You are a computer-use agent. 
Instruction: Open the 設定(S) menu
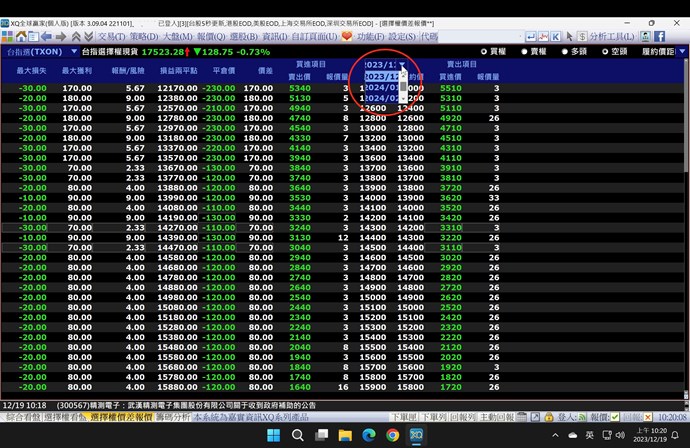point(401,36)
